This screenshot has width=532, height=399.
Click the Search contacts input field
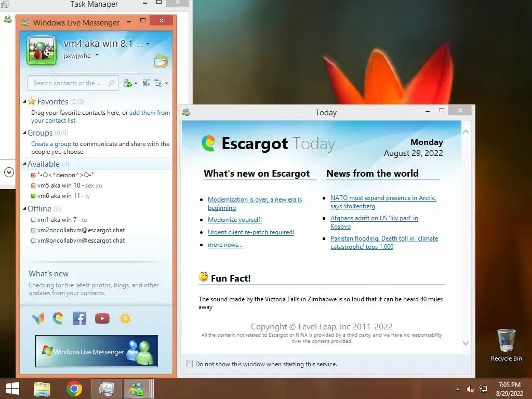73,83
